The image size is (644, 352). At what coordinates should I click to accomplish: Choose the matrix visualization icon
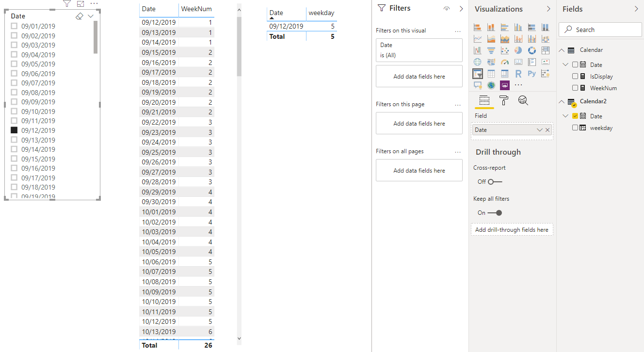point(505,74)
